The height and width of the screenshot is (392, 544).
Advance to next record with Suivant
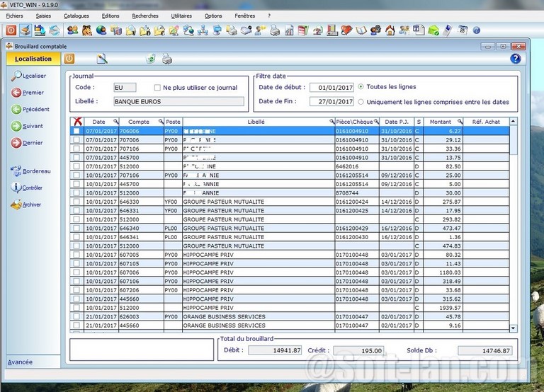16,127
